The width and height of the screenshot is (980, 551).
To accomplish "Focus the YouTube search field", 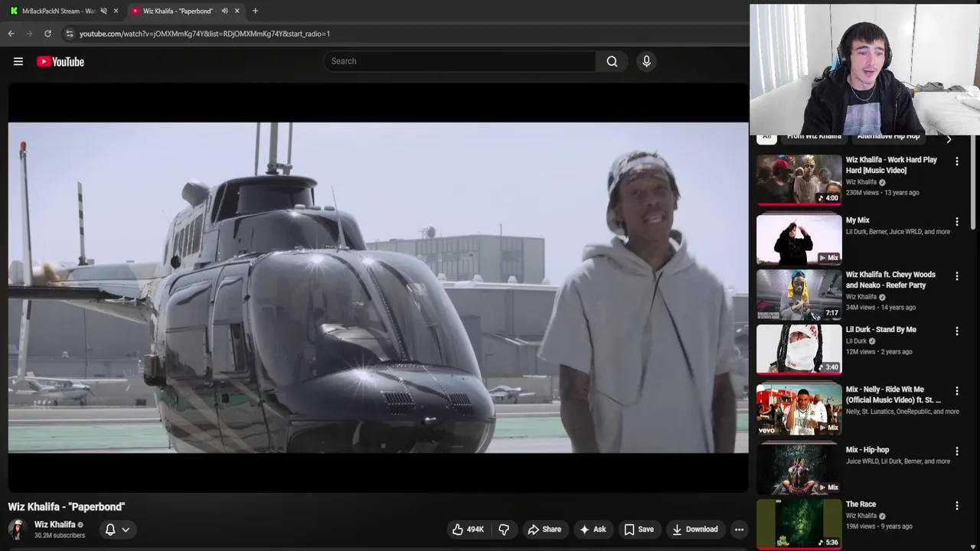I will 459,61.
